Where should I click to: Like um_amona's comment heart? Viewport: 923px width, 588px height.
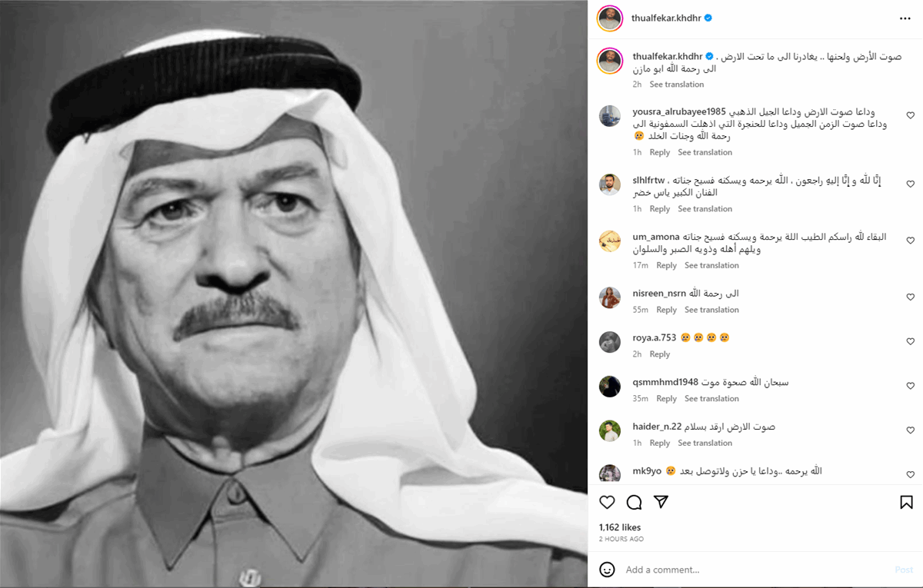[911, 241]
